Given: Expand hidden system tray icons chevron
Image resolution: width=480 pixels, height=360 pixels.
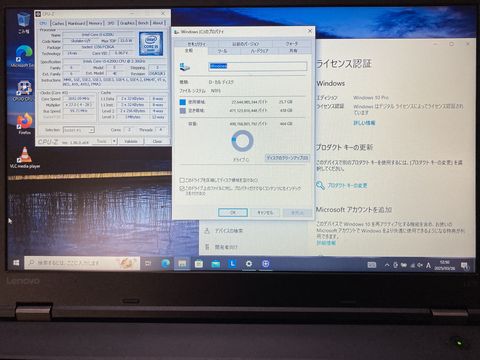Looking at the screenshot, I should click(387, 265).
